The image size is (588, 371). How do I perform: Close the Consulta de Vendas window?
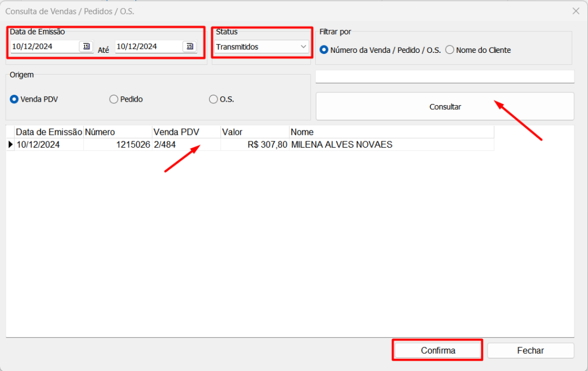click(x=576, y=11)
